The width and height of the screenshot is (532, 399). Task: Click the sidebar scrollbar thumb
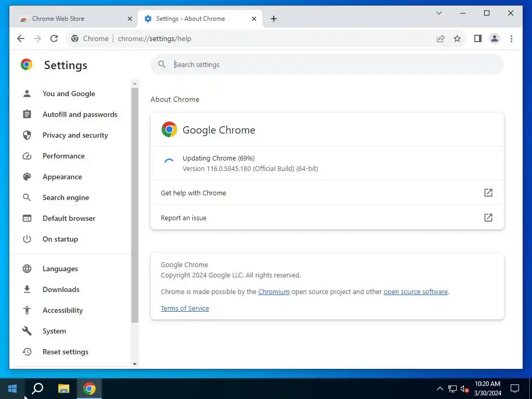(135, 205)
